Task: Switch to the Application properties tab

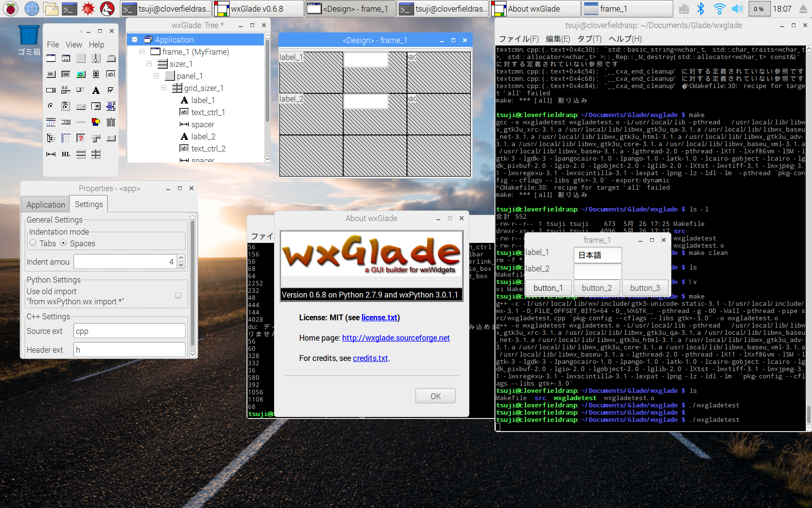Action: click(45, 205)
